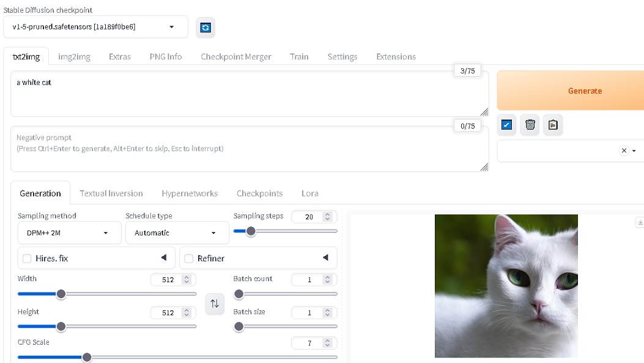
Task: Open the Extensions tab
Action: [396, 56]
